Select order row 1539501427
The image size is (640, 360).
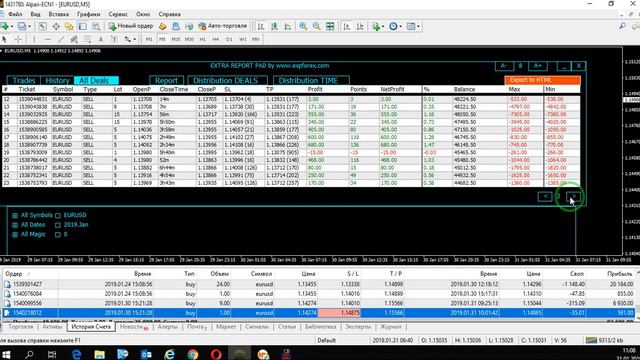click(318, 284)
